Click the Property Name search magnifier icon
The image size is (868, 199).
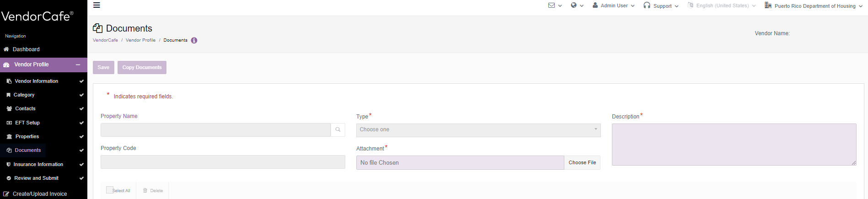click(x=338, y=130)
